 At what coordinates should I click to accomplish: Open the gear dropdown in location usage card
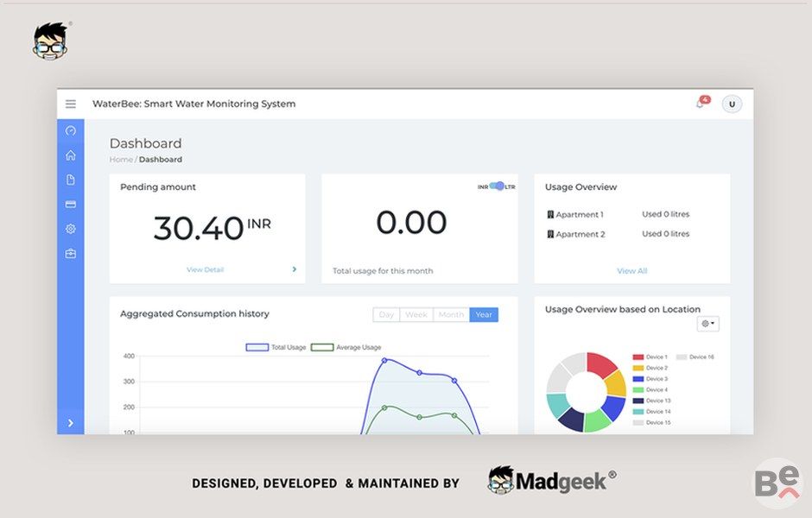pos(707,324)
